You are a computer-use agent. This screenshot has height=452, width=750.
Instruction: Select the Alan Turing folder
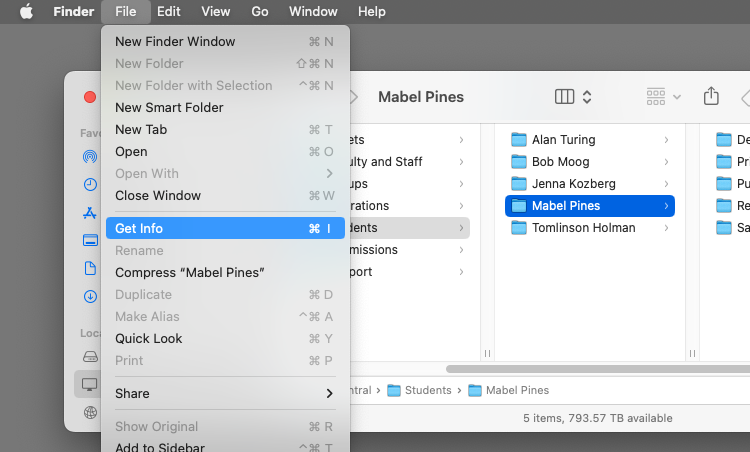click(590, 140)
